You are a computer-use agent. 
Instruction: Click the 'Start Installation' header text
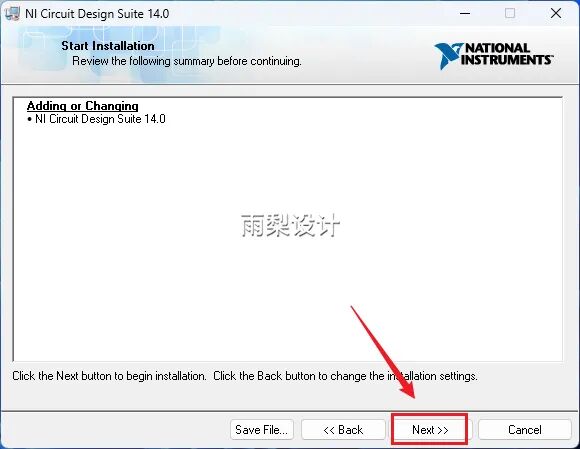pos(108,46)
